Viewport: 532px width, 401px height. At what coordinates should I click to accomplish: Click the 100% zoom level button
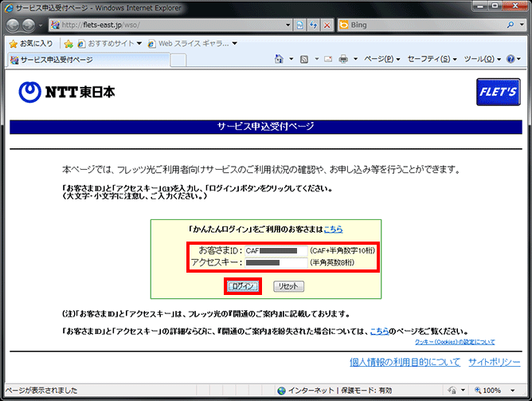(x=488, y=391)
